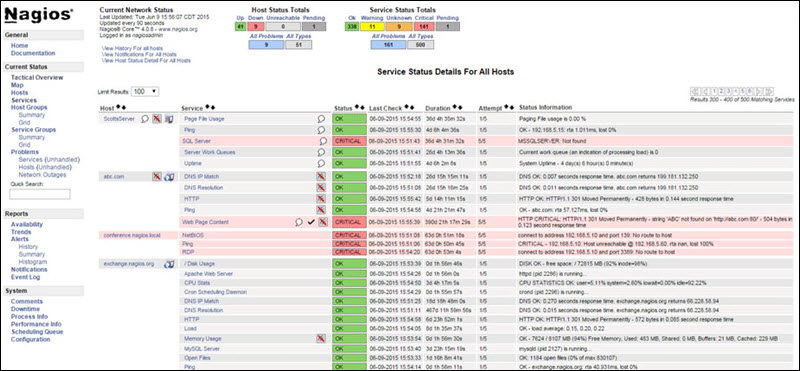Click acknowledged checkmark on Web Page Content

point(311,222)
